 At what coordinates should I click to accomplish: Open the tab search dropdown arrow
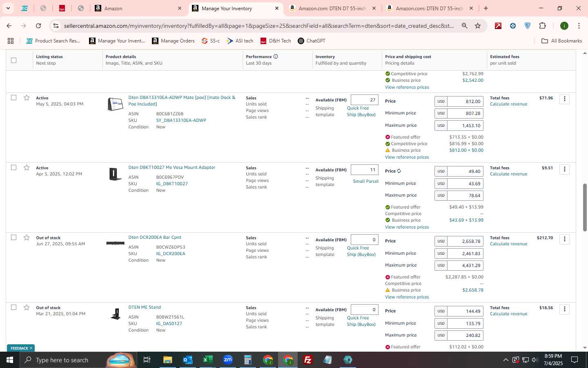[8, 8]
